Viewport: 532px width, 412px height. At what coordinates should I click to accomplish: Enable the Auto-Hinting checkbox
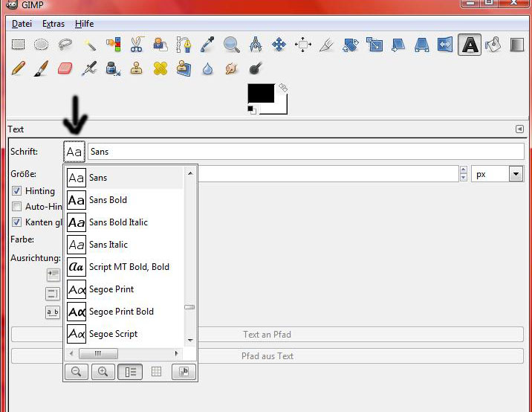[17, 207]
